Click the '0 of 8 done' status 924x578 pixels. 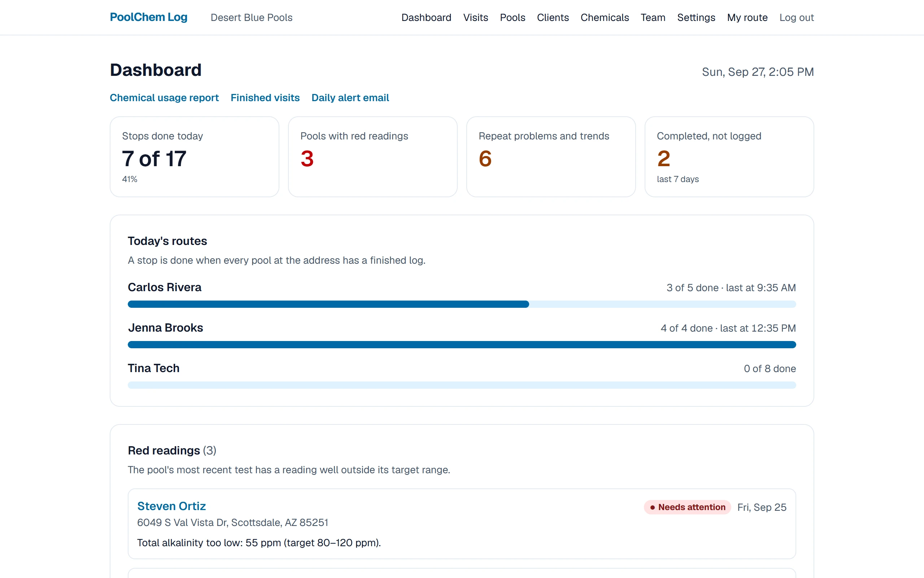point(770,369)
